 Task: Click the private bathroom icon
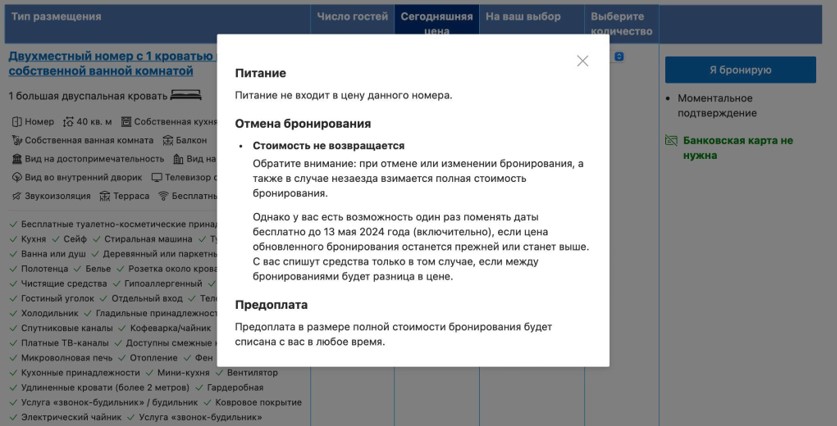click(x=17, y=140)
